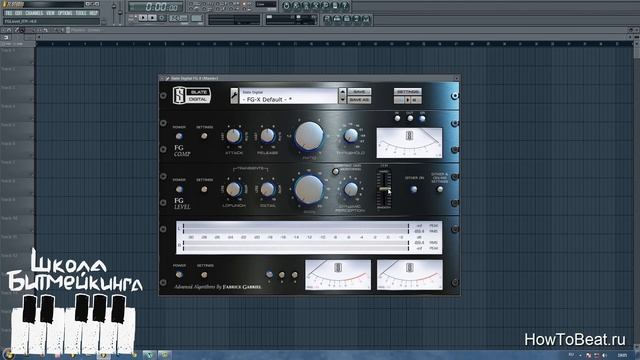This screenshot has width=640, height=360.
Task: Select the OUT meter source button
Action: [410, 118]
